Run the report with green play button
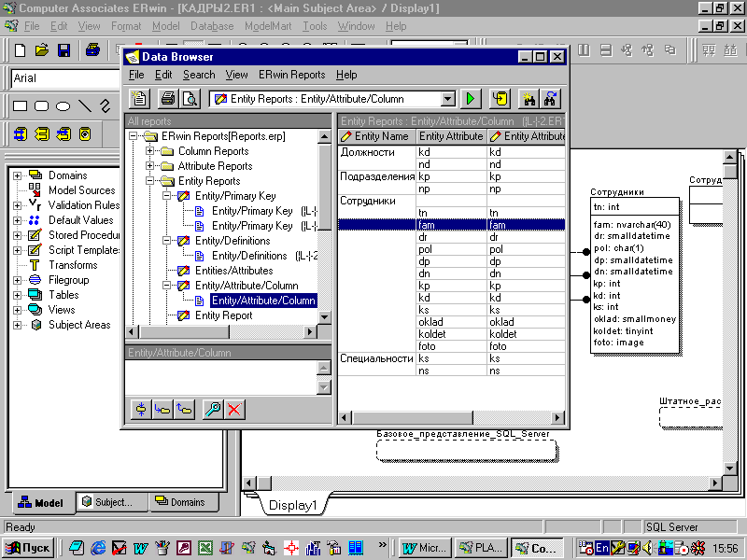The width and height of the screenshot is (747, 560). pos(471,99)
